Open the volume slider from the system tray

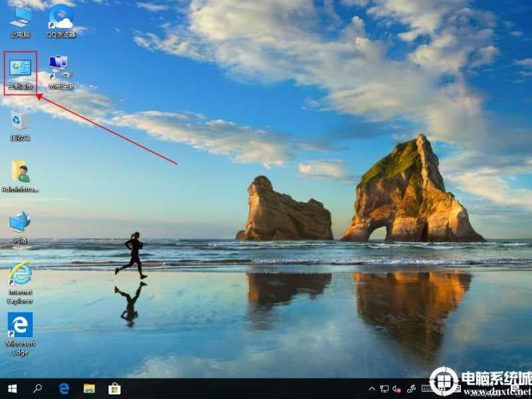[x=398, y=389]
